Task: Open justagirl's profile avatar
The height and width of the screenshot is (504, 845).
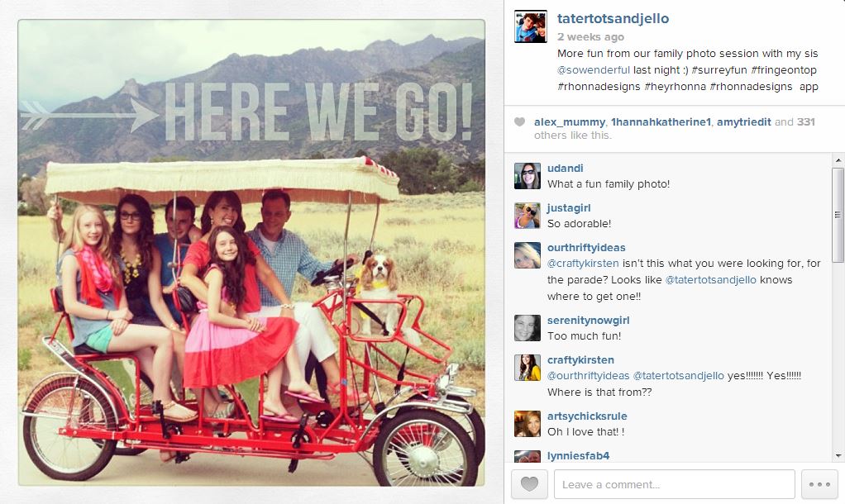Action: point(527,216)
